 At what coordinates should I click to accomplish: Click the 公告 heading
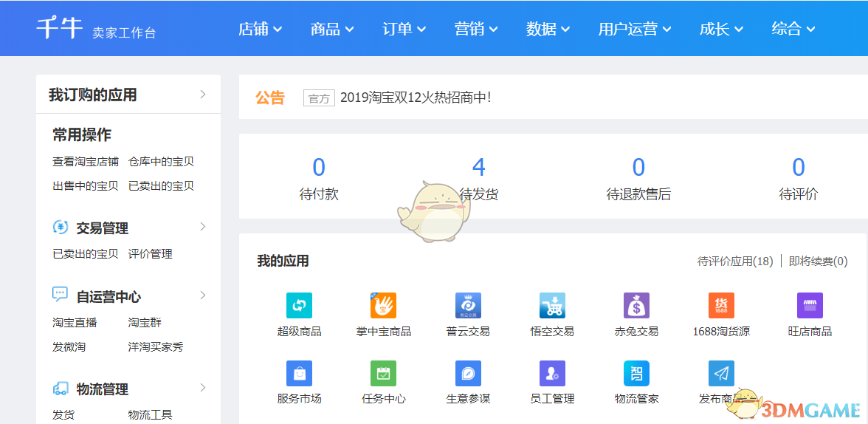[x=269, y=98]
